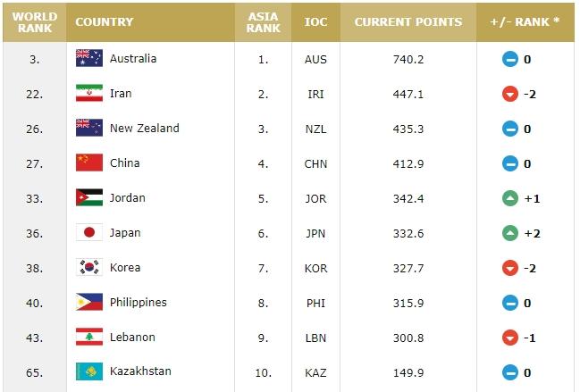Click the New Zealand flag icon

[x=89, y=129]
